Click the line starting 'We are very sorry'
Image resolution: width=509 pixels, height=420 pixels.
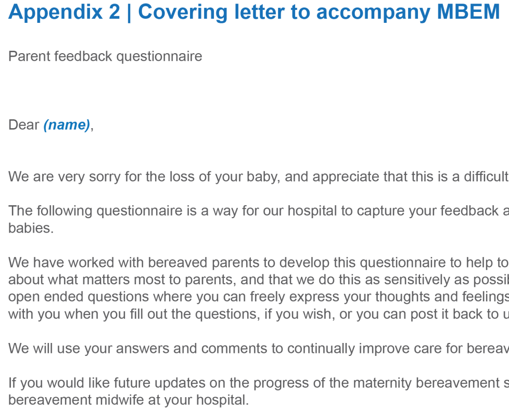click(x=258, y=176)
